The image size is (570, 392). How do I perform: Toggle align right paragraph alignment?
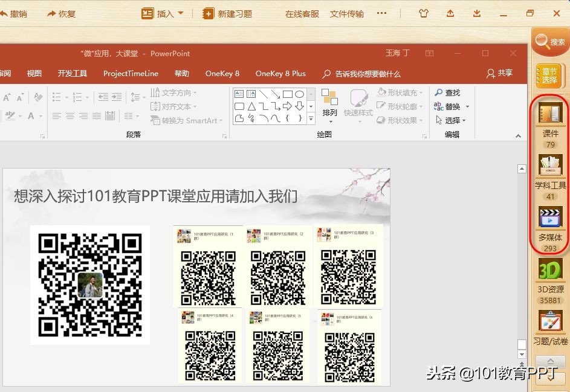coord(83,116)
